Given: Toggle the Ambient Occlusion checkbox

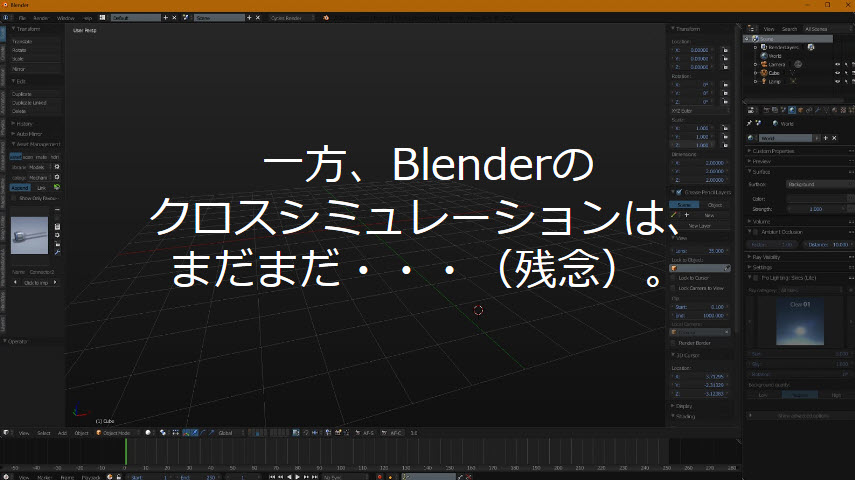Looking at the screenshot, I should [756, 232].
